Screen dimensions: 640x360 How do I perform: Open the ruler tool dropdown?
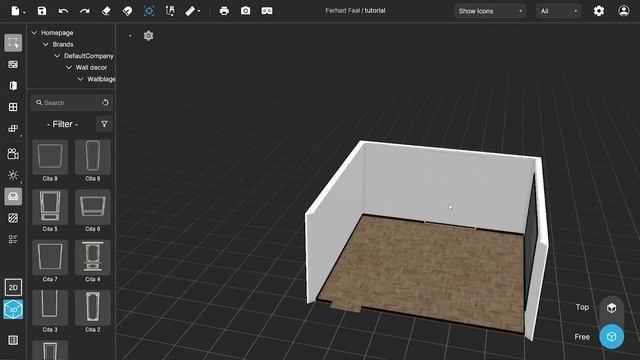click(192, 11)
